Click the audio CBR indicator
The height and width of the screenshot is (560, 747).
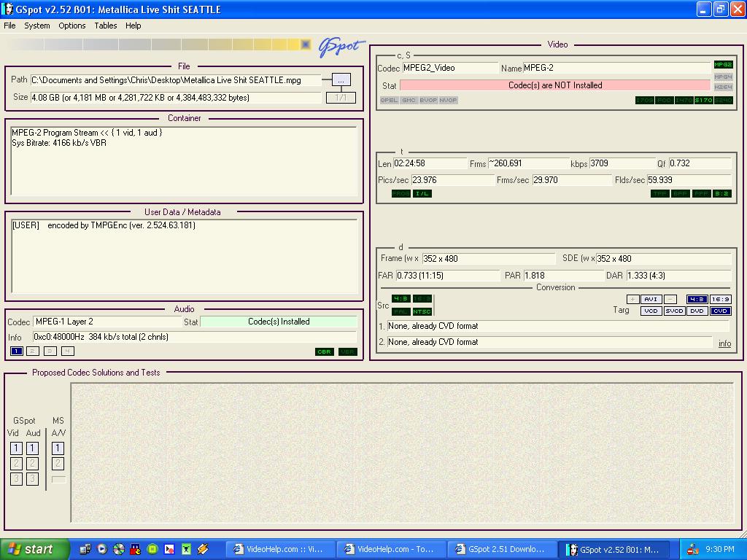coord(325,352)
